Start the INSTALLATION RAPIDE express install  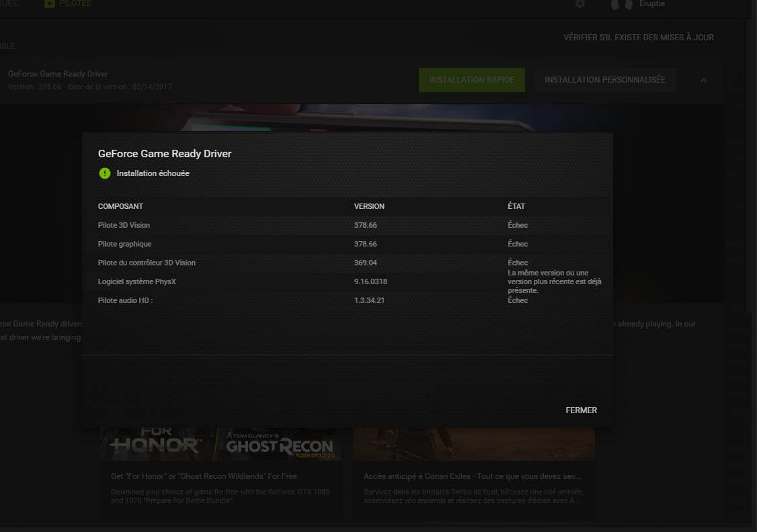tap(472, 79)
